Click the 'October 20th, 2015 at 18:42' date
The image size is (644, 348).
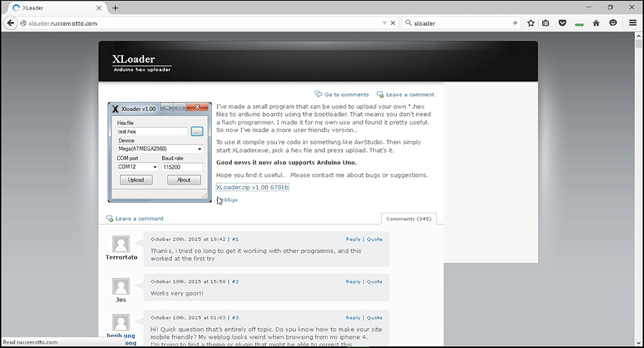click(x=188, y=239)
